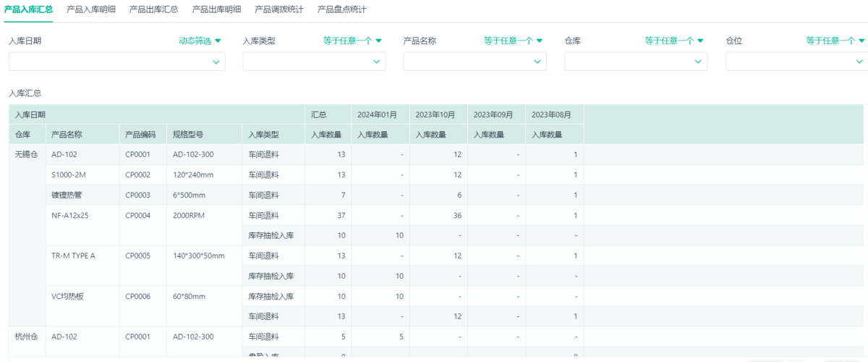This screenshot has height=362, width=868.
Task: Change 产品名称 filter condition 等于任意一个
Action: (513, 41)
